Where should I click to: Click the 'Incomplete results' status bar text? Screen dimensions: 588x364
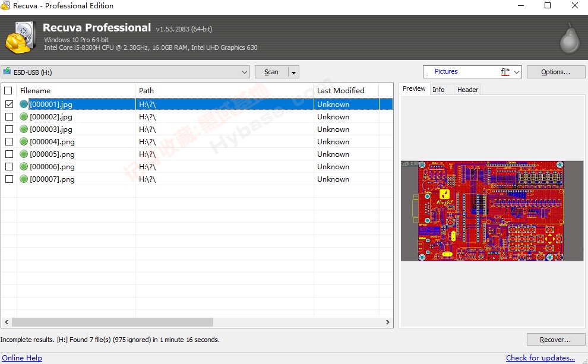click(x=110, y=340)
